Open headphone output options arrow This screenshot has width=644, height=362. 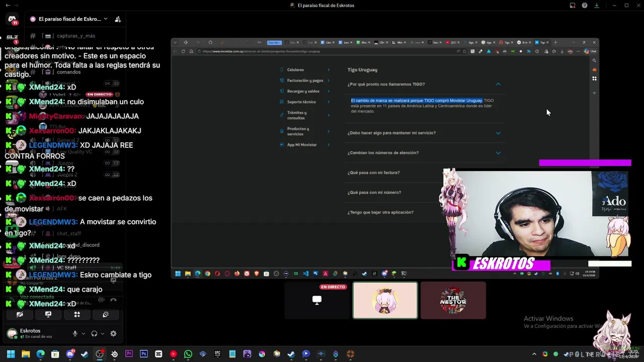point(103,333)
